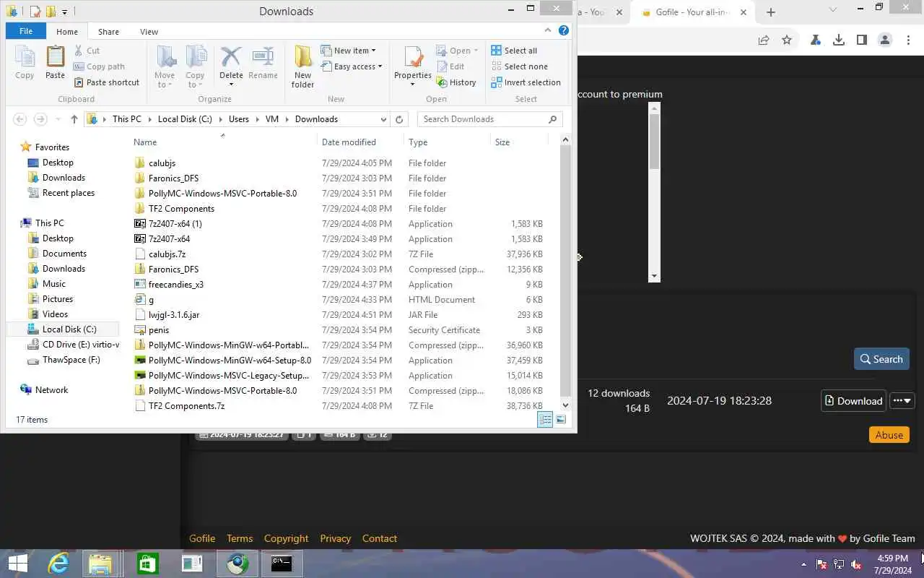Expand the Move to dropdown
This screenshot has width=924, height=578.
click(165, 80)
